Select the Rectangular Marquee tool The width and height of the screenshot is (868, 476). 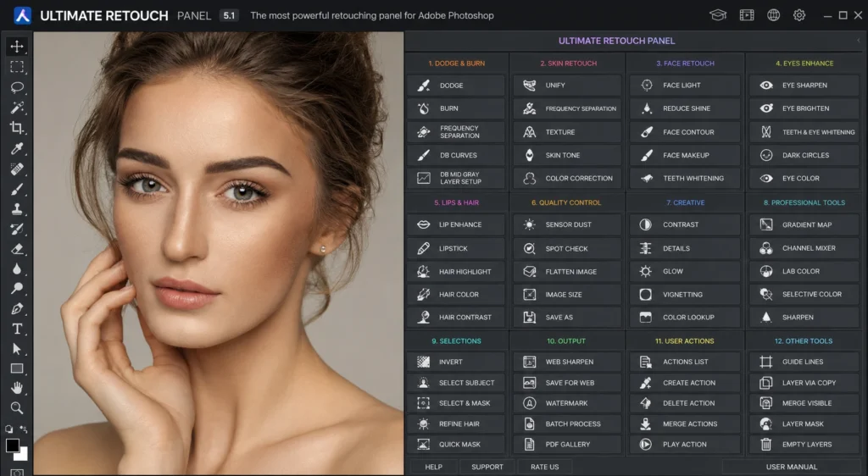(17, 67)
